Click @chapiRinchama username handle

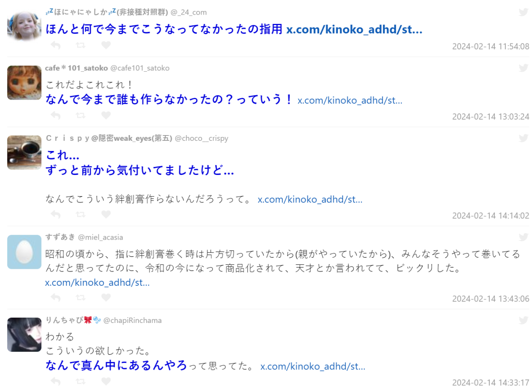[132, 320]
